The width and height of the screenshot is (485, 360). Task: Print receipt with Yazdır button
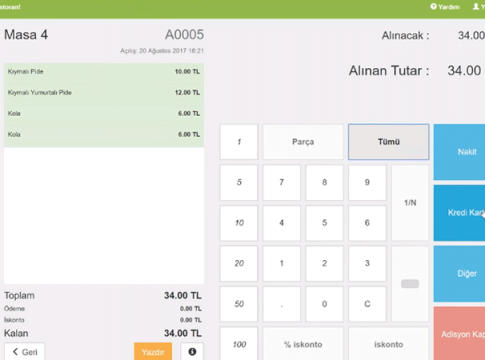[153, 352]
